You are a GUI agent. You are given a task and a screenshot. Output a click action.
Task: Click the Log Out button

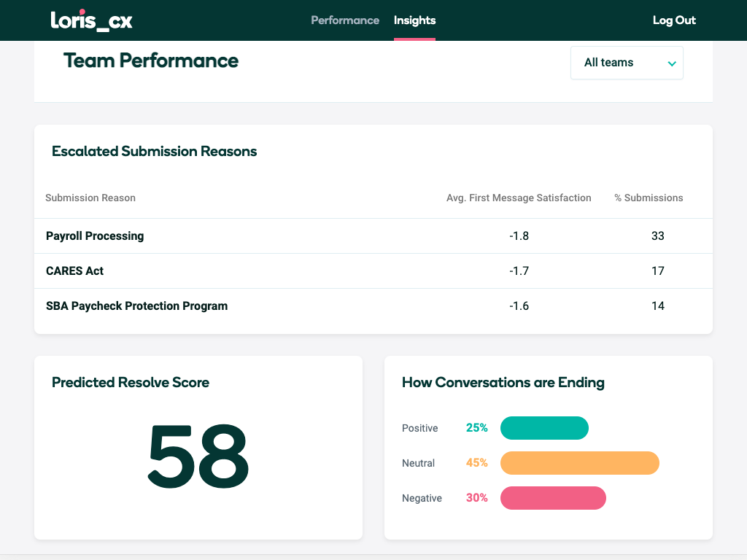[x=674, y=20]
